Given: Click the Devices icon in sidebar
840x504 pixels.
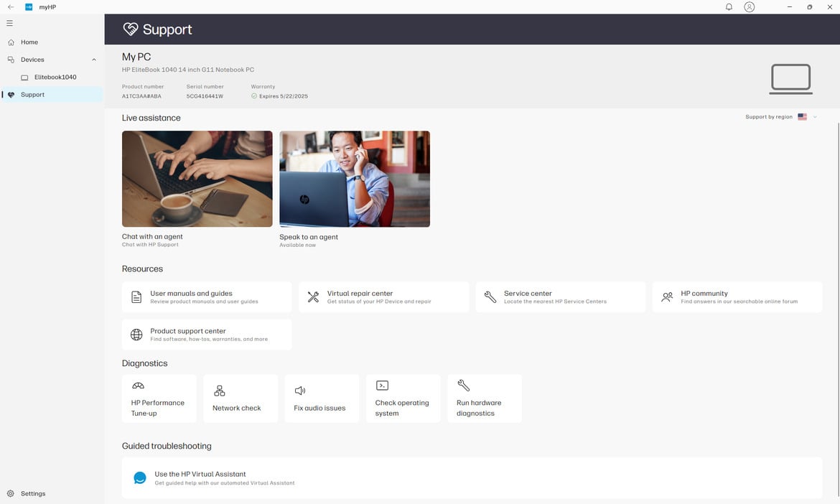Looking at the screenshot, I should click(11, 60).
